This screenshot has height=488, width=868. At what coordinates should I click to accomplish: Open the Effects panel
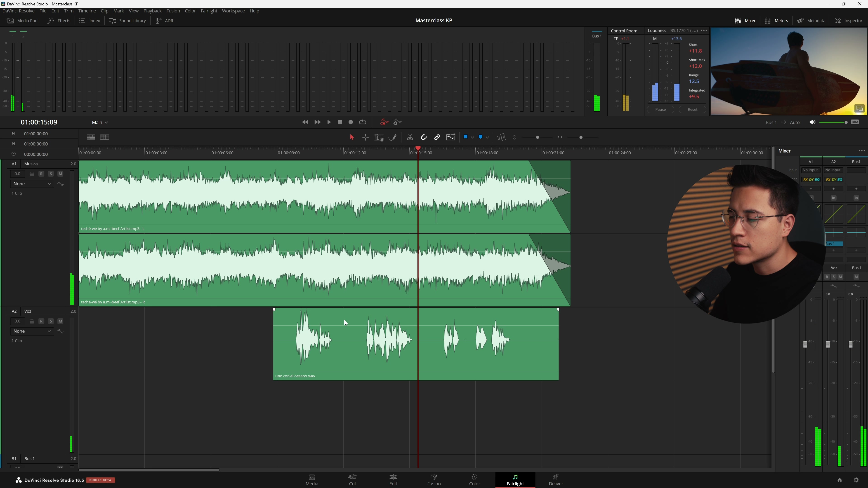[x=59, y=21]
